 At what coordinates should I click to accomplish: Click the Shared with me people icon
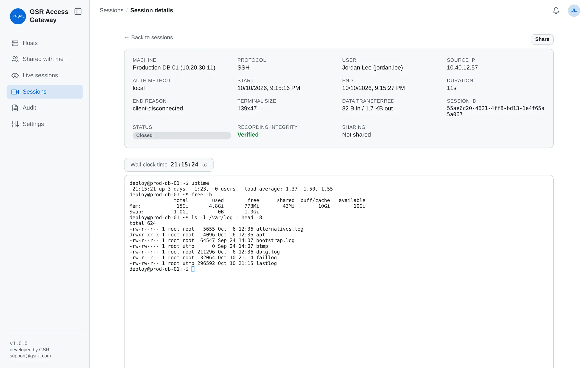(15, 59)
